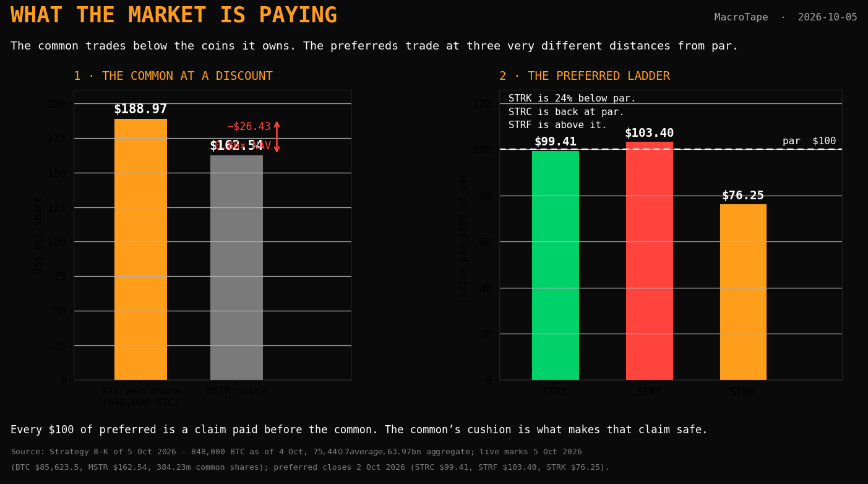Click the '120' tick on the right chart
Image resolution: width=868 pixels, height=484 pixels.
click(x=483, y=104)
